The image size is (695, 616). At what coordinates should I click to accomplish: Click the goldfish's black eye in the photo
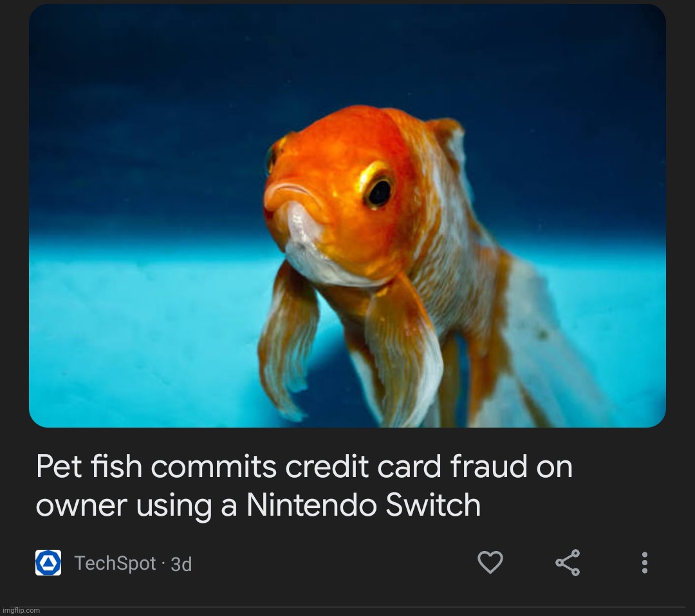pos(379,192)
